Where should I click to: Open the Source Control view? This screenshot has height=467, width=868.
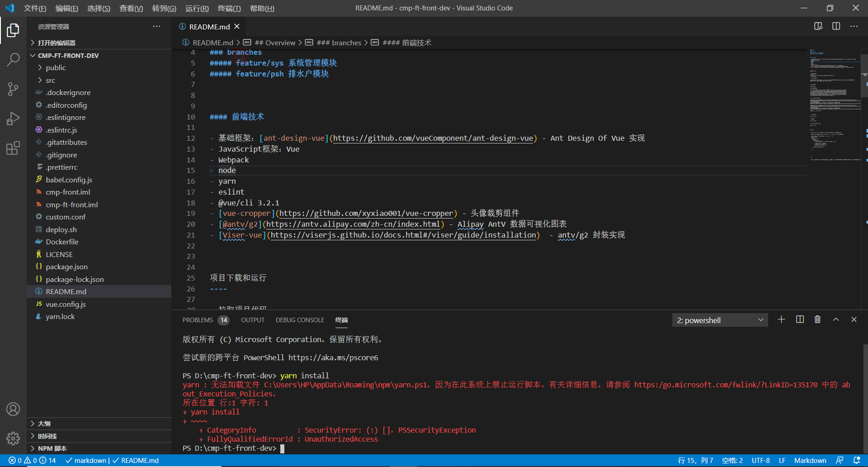click(x=13, y=89)
